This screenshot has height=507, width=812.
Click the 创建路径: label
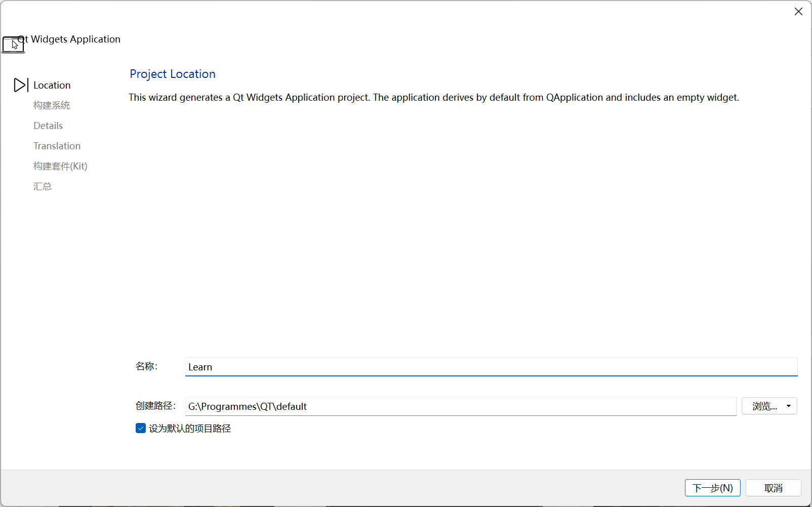coord(155,406)
